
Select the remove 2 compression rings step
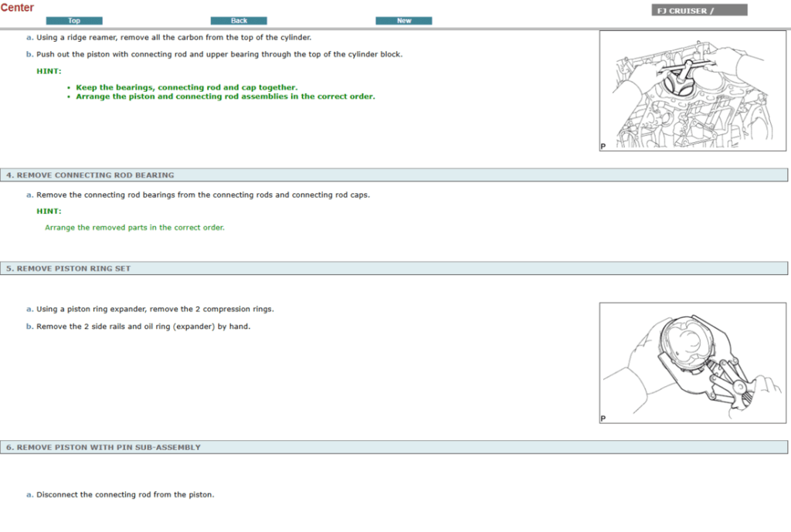click(x=154, y=309)
